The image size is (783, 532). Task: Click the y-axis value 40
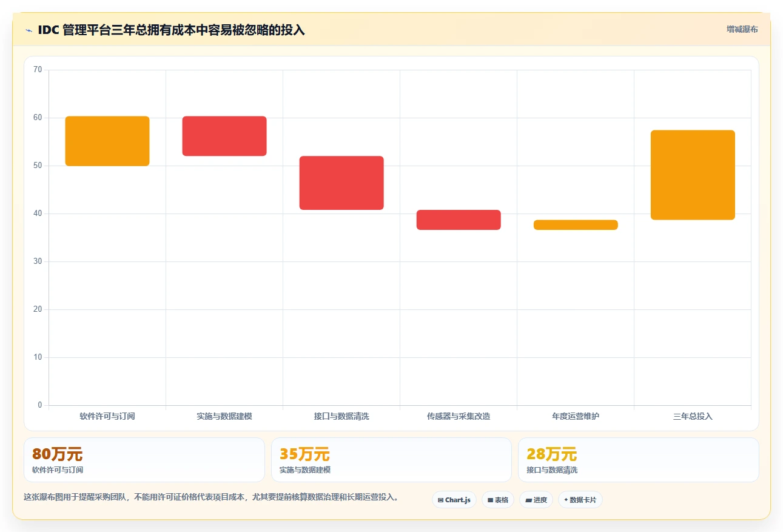38,214
